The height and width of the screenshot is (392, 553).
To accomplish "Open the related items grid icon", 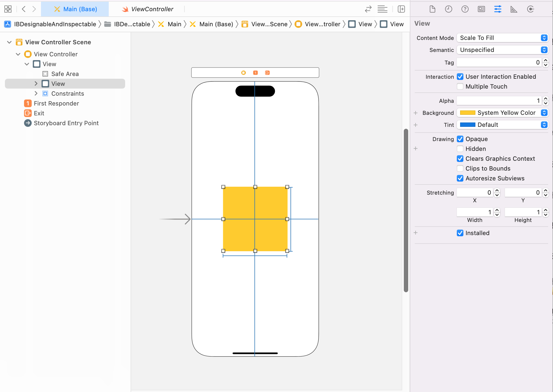I will tap(8, 9).
